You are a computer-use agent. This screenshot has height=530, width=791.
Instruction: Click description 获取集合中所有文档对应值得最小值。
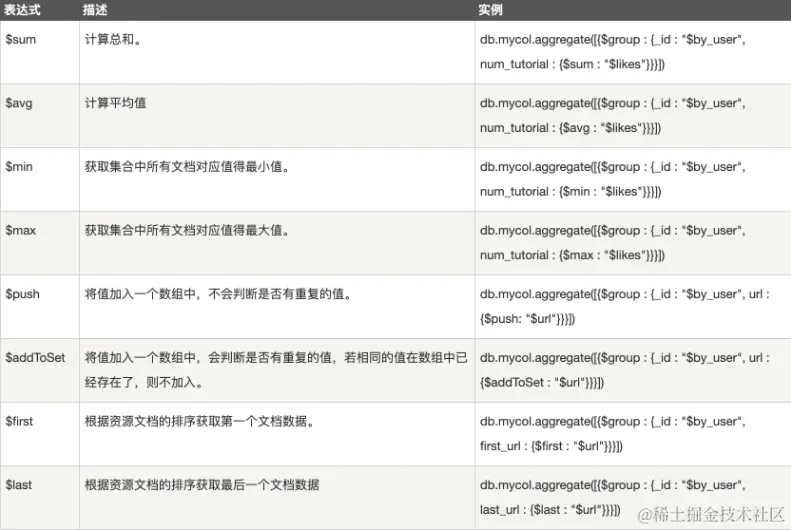(x=188, y=166)
